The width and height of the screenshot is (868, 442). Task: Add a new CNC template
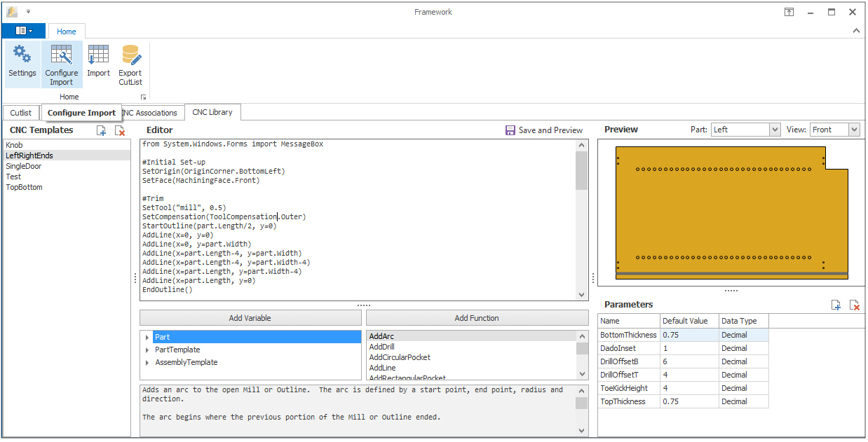[101, 130]
